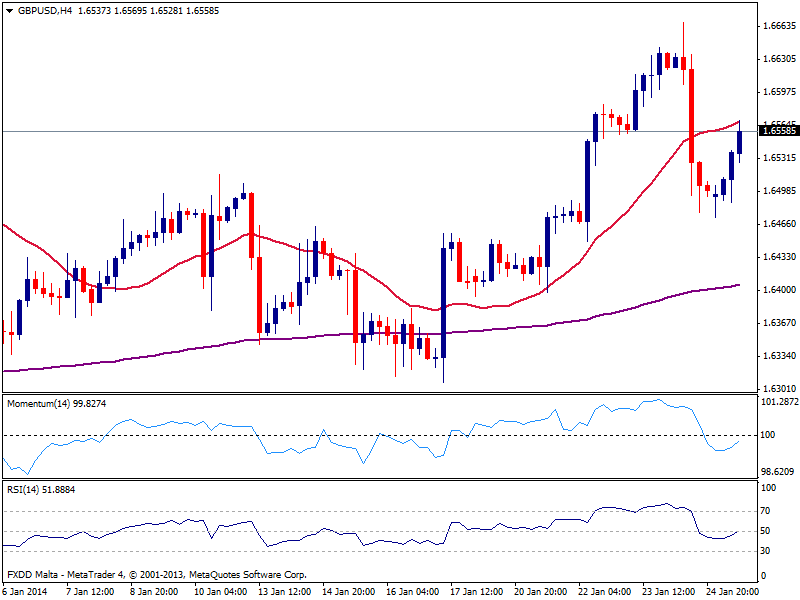The height and width of the screenshot is (600, 800).
Task: Click the price scale label 1.65975
Action: [x=779, y=92]
